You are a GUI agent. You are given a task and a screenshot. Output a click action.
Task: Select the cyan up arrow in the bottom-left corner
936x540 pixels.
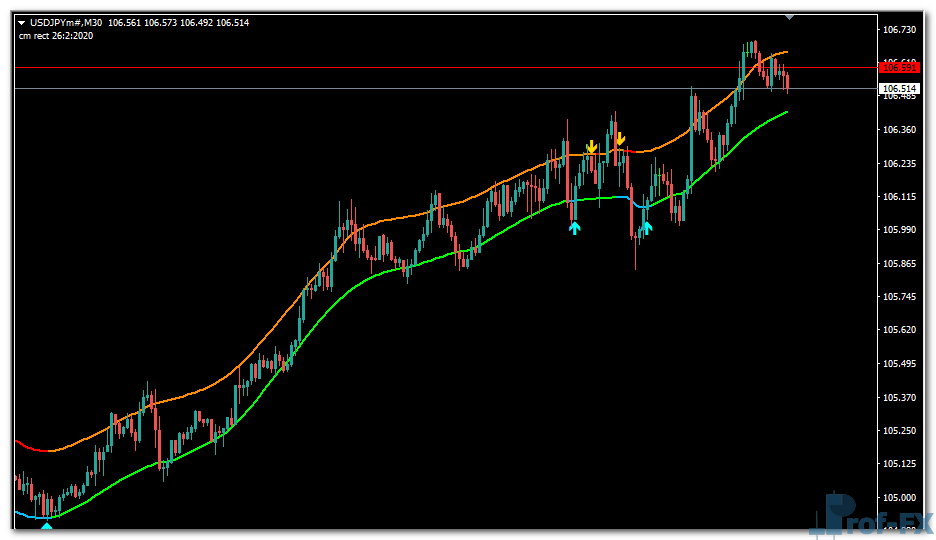pos(46,524)
